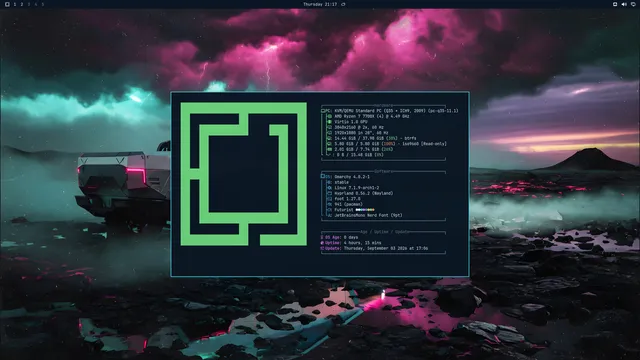
Task: Click the Update date 'Thursday, September 03'
Action: [371, 248]
